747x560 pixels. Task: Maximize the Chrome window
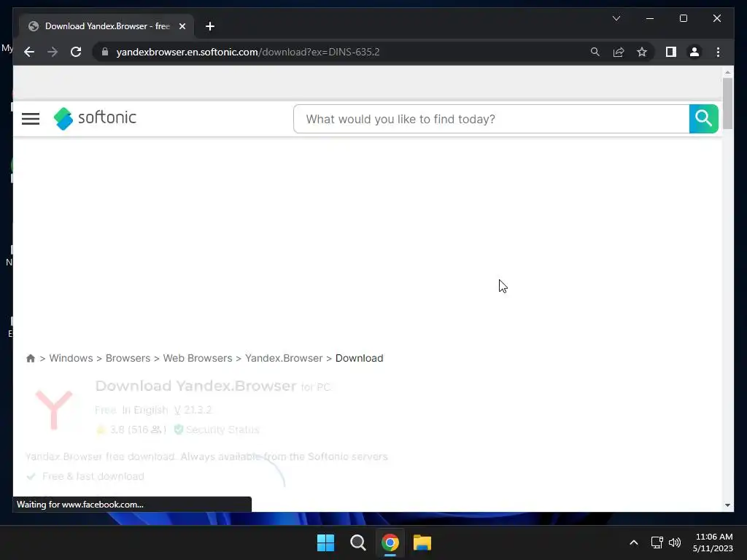[683, 18]
